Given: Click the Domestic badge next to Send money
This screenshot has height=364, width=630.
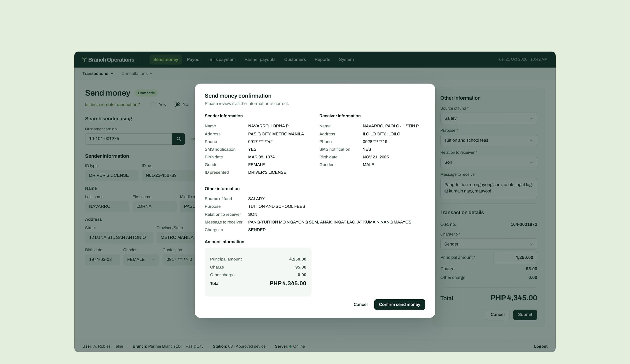Looking at the screenshot, I should [146, 93].
